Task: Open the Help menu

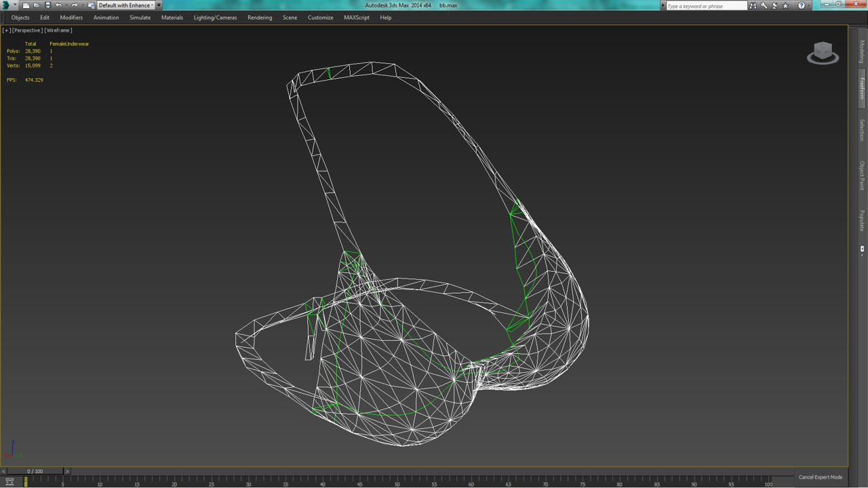Action: (386, 18)
